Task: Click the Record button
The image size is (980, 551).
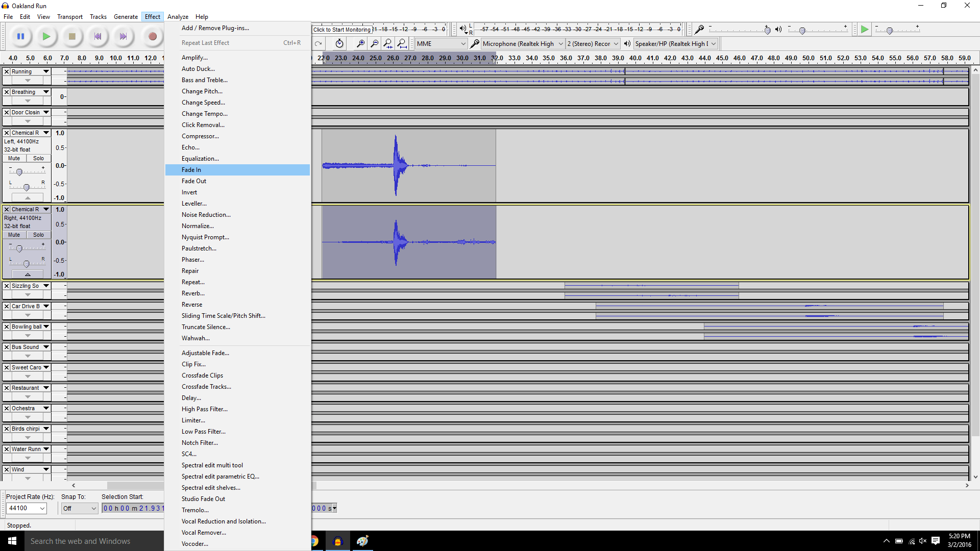Action: 152,36
